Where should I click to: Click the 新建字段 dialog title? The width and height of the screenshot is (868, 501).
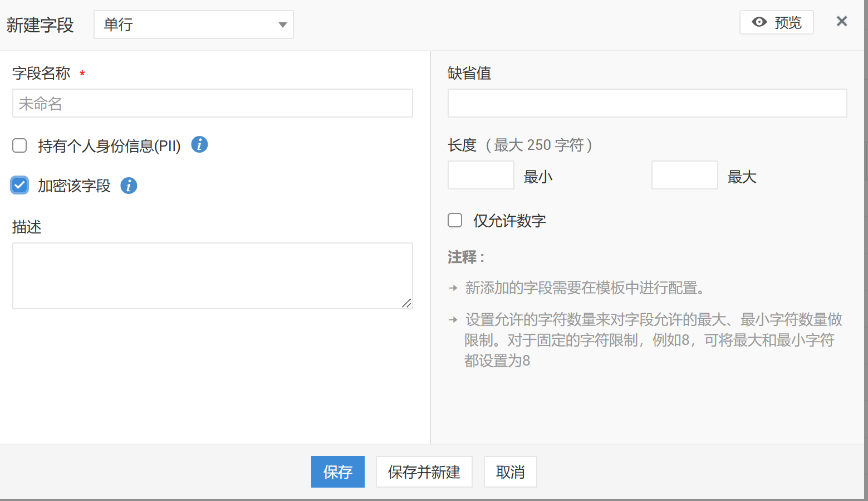point(40,25)
